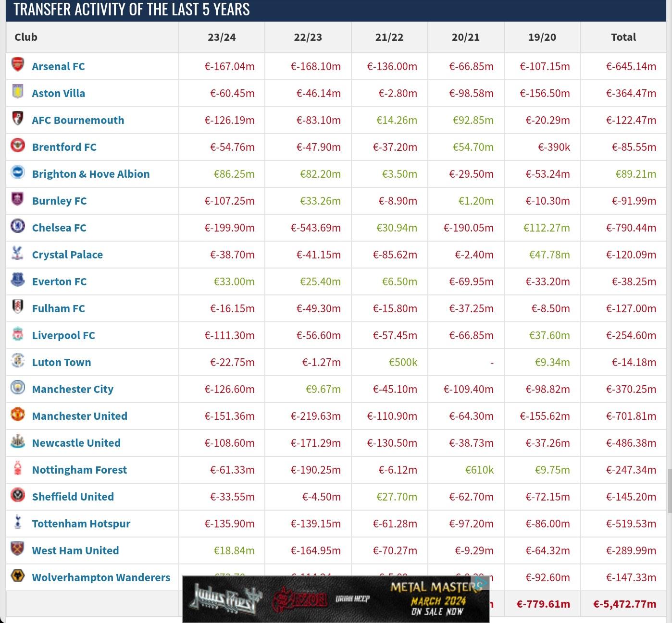Click the Burnley FC club crest

pyautogui.click(x=18, y=199)
